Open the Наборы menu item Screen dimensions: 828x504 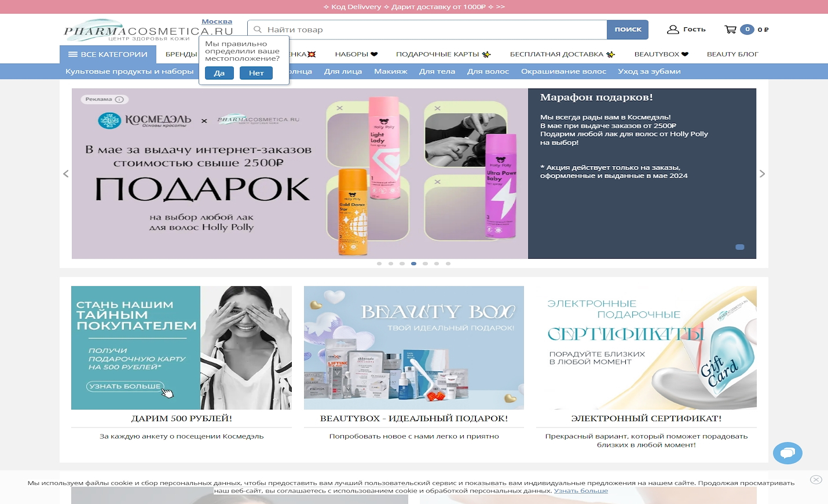tap(356, 54)
